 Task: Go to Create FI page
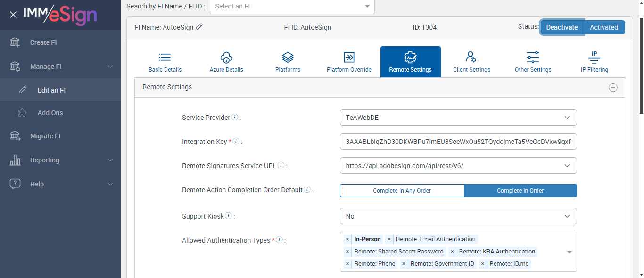43,42
